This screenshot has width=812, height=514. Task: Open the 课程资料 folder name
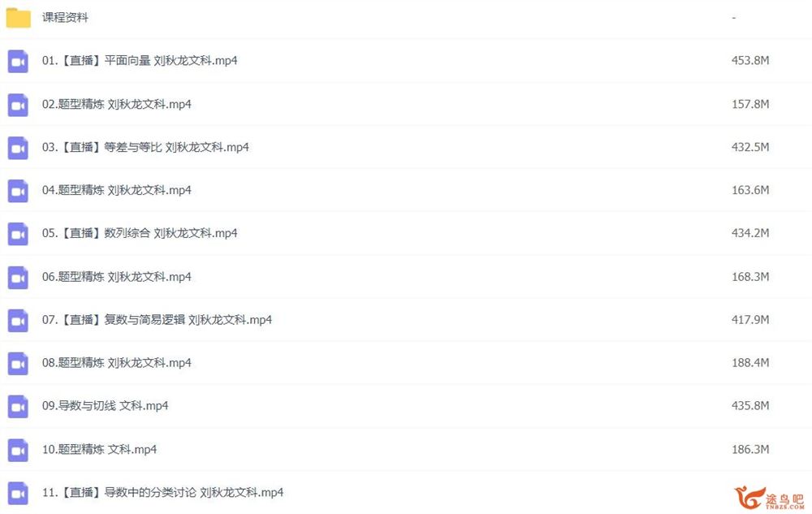coord(65,18)
